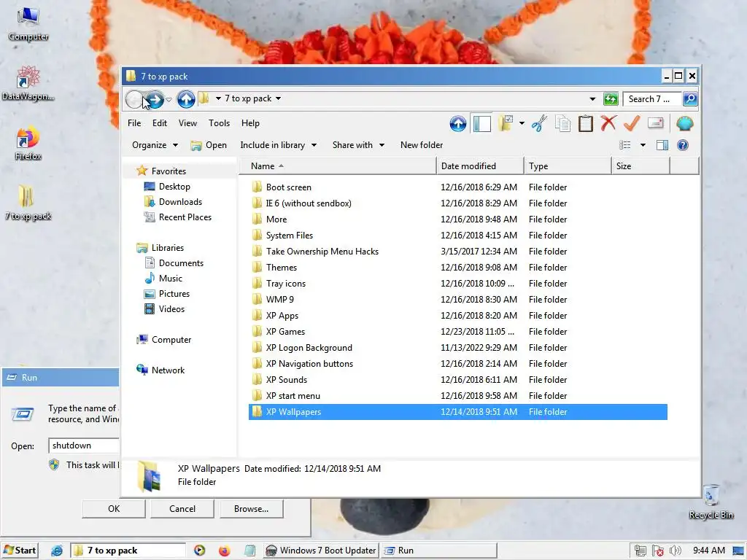Viewport: 747px width, 560px height.
Task: Click the Back navigation arrow
Action: coord(134,99)
